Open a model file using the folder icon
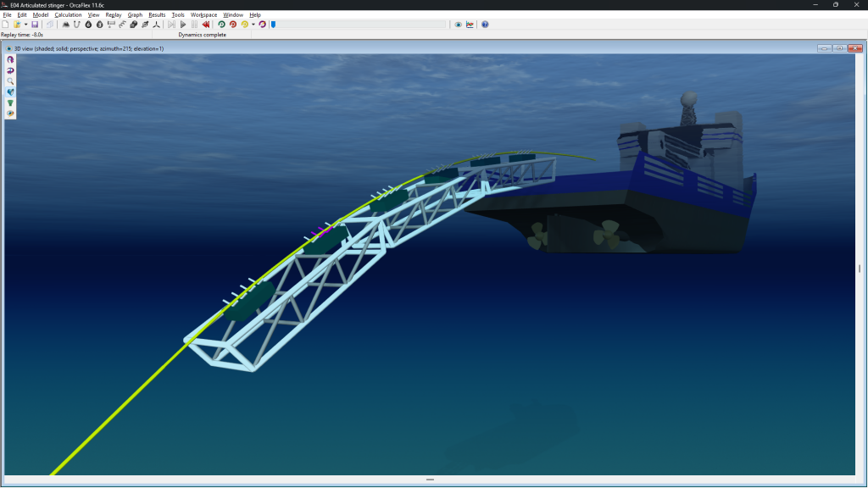This screenshot has height=488, width=868. pyautogui.click(x=17, y=25)
